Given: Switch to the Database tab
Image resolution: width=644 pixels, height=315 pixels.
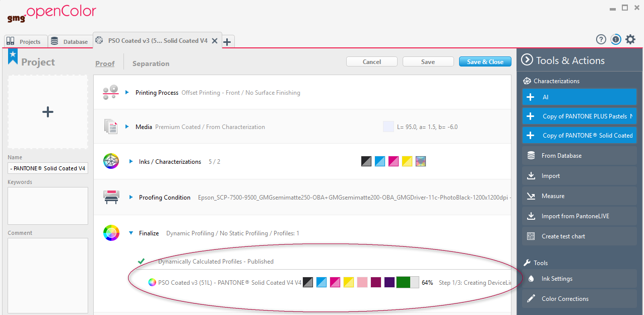Looking at the screenshot, I should pos(70,41).
